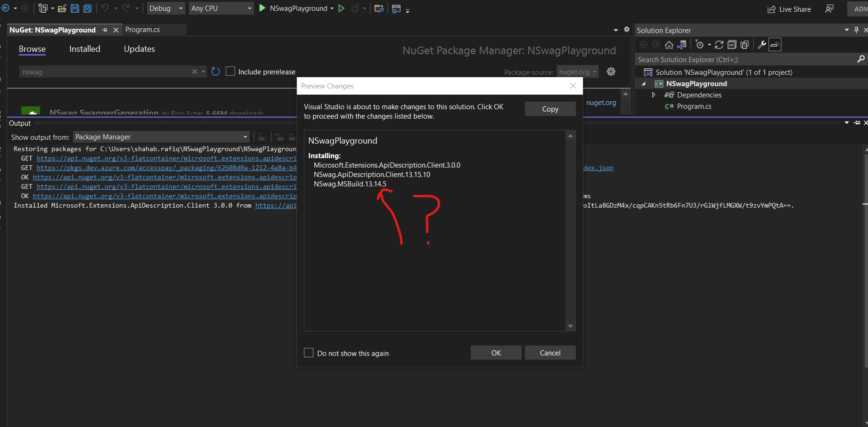Click the Open File folder icon
This screenshot has height=427, width=868.
click(62, 8)
